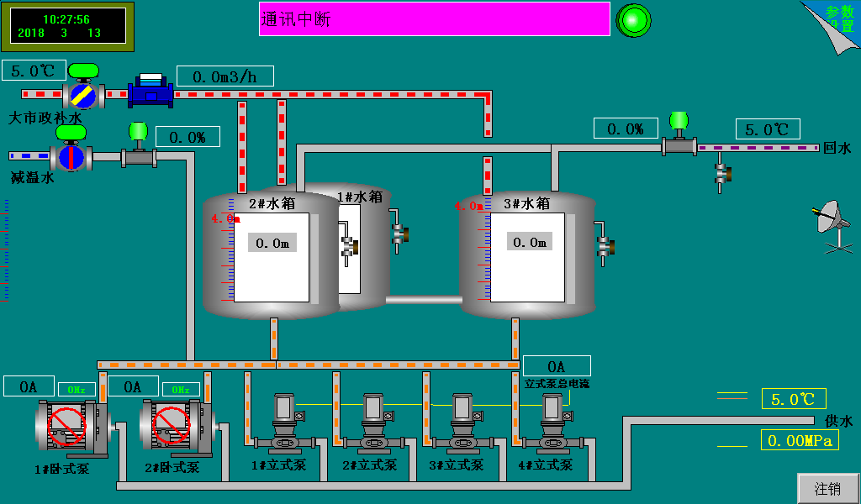Click the 3#水箱 level gauge scale
Screen dimensions: 861x504
pyautogui.click(x=484, y=252)
